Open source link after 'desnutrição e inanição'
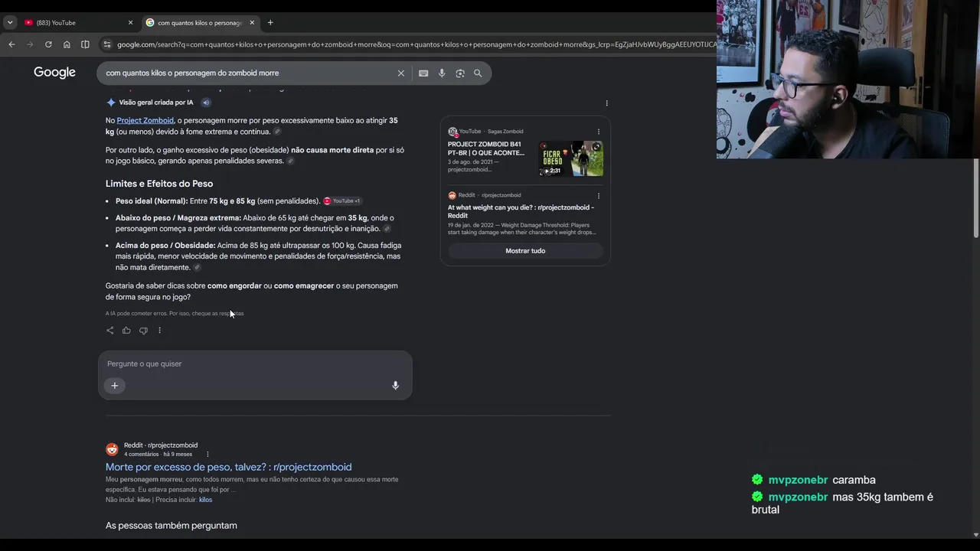Screen dimensions: 980x551 387,229
